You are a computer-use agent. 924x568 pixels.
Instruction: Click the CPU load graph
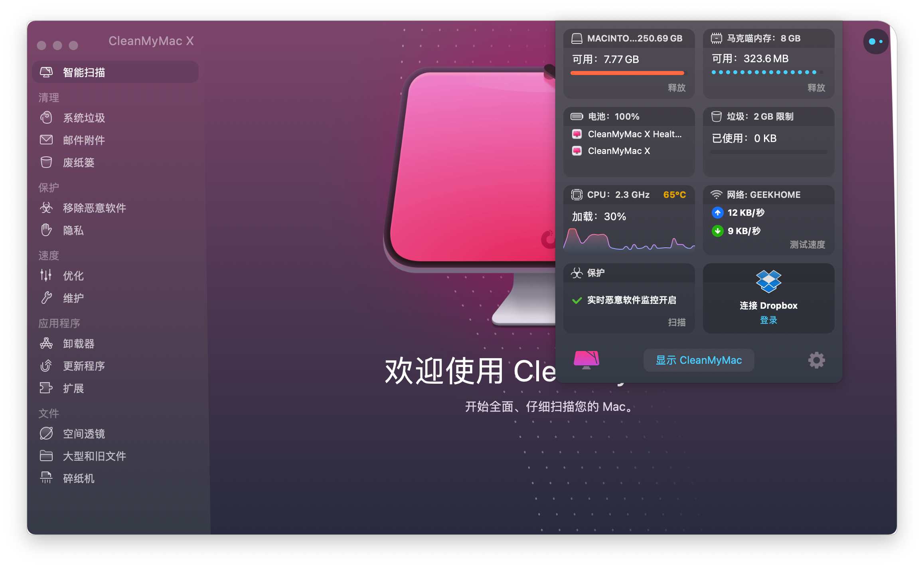click(629, 240)
